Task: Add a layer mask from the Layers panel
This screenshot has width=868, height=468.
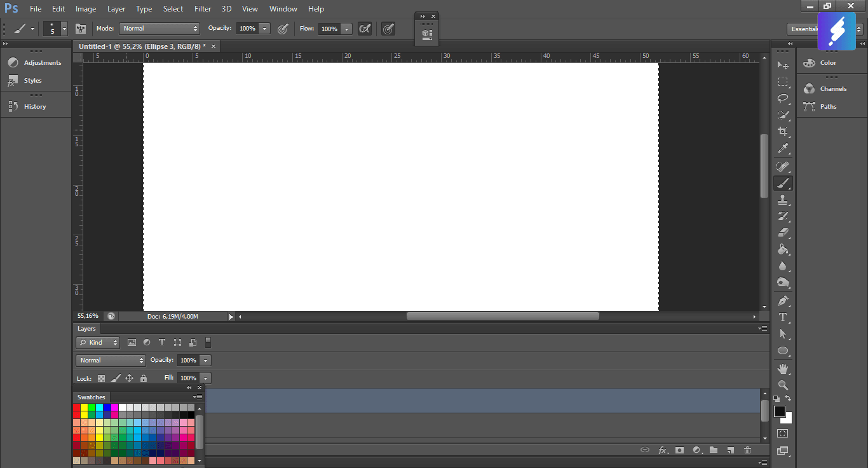Action: coord(679,450)
